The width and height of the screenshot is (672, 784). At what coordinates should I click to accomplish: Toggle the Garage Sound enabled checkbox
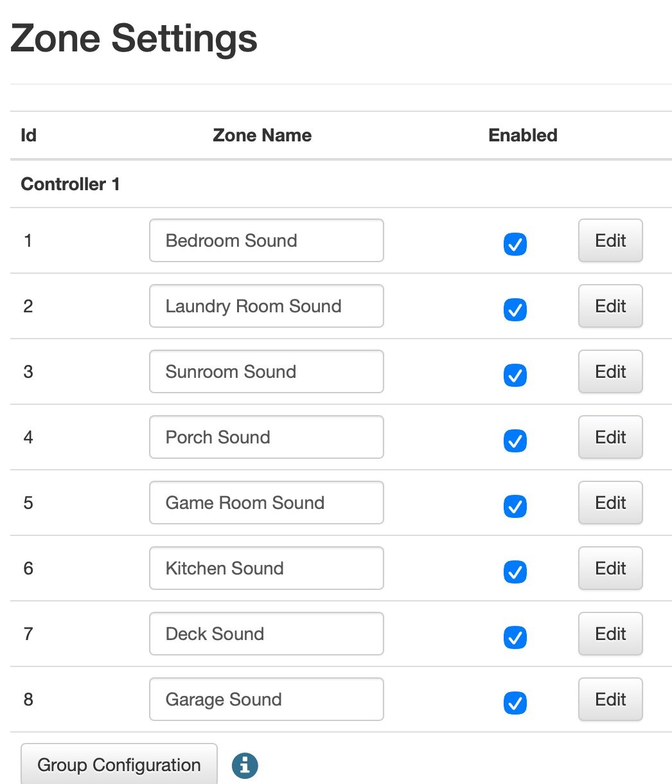pos(515,703)
